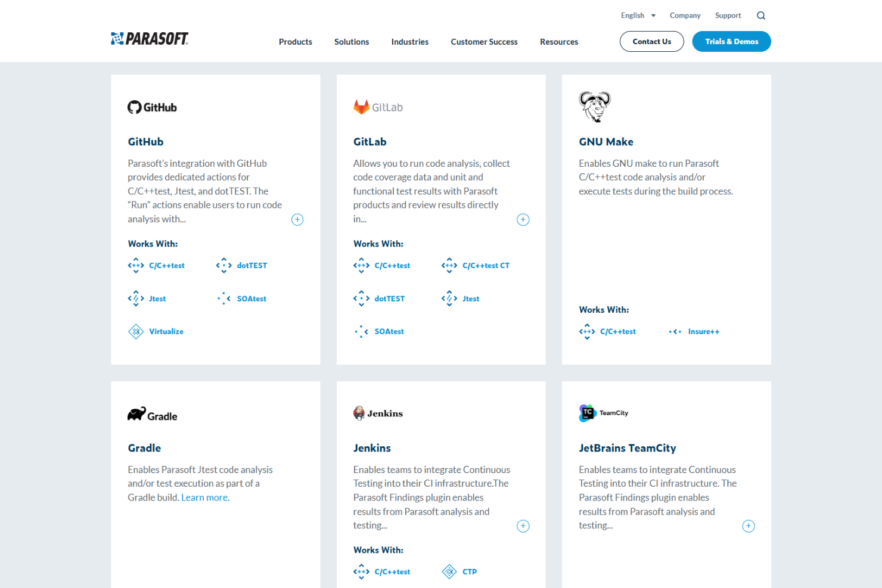Viewport: 882px width, 588px height.
Task: Click the Parasoft logo
Action: click(x=149, y=38)
